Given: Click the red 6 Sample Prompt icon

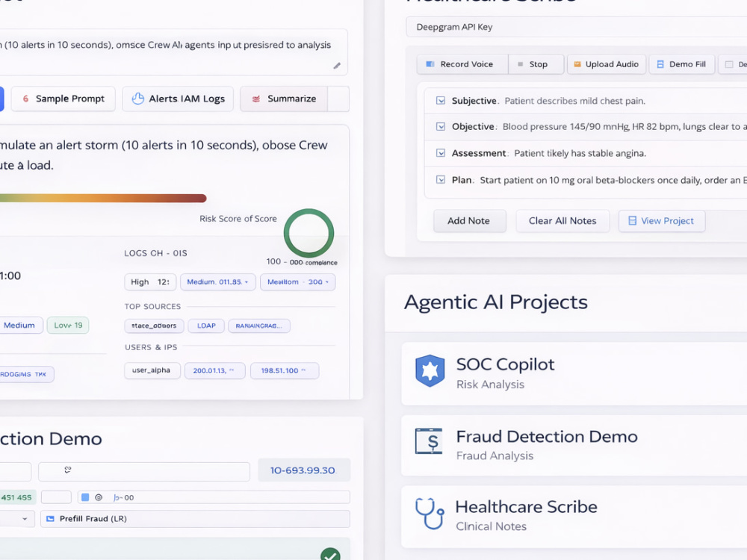Looking at the screenshot, I should point(25,99).
